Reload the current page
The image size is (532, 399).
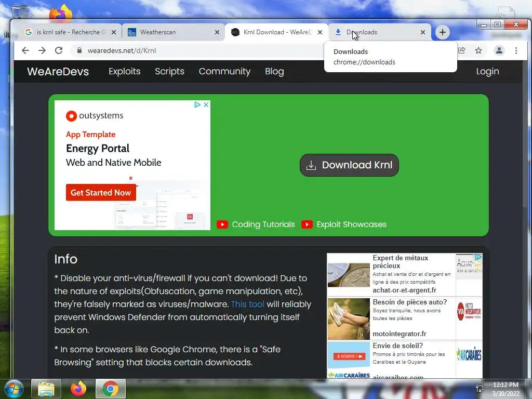59,50
